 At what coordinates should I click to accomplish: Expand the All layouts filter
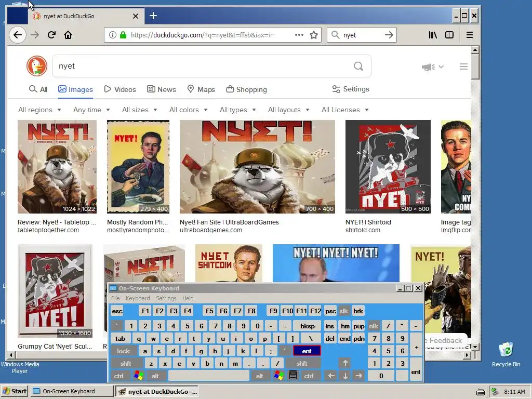tap(289, 110)
